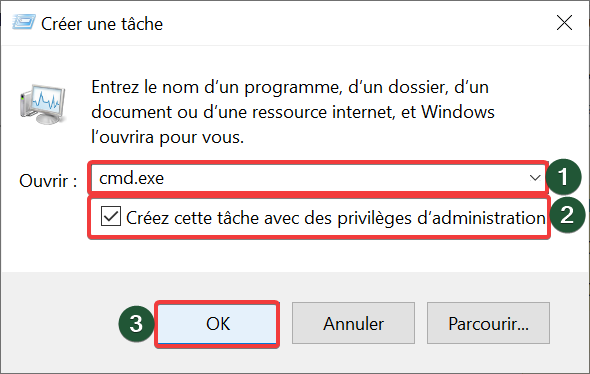Viewport: 590px width, 374px height.
Task: Click the empty title bar area
Action: click(x=357, y=23)
